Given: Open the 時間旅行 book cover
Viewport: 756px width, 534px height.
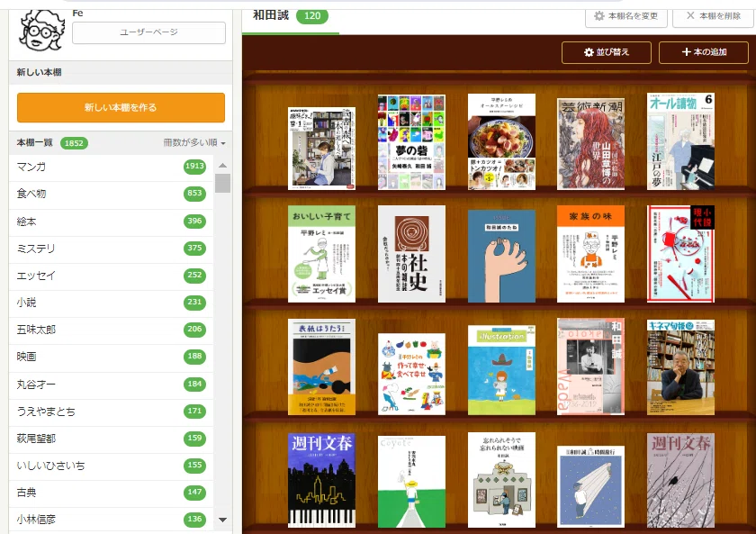Looking at the screenshot, I should [590, 487].
